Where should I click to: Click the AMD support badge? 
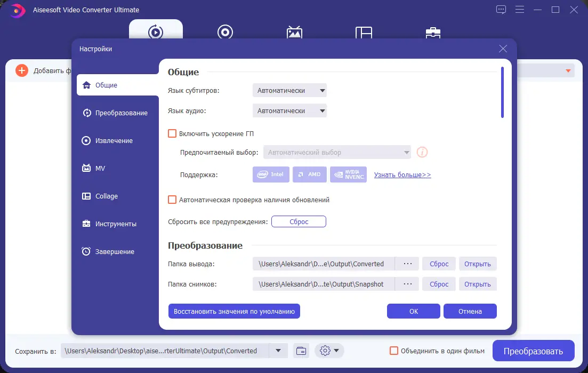point(309,174)
